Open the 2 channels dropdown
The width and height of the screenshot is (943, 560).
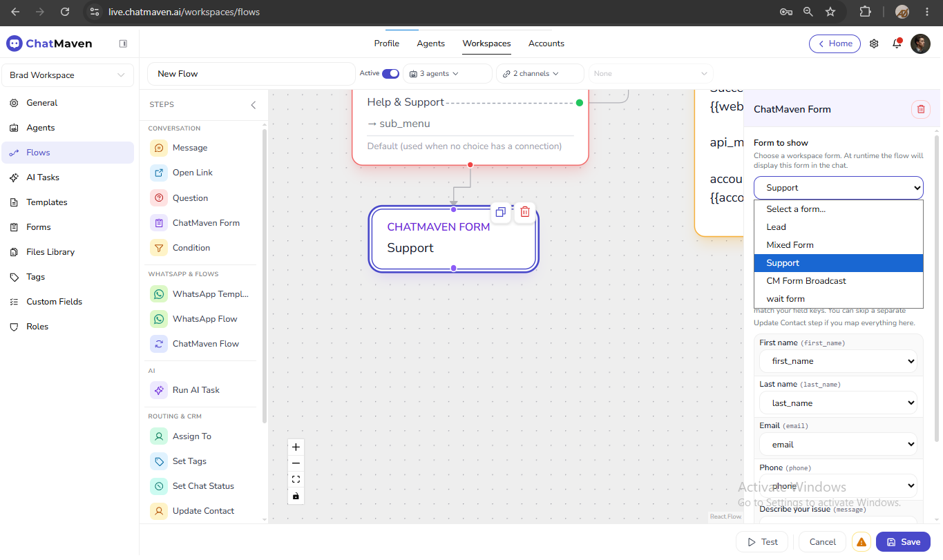tap(540, 73)
